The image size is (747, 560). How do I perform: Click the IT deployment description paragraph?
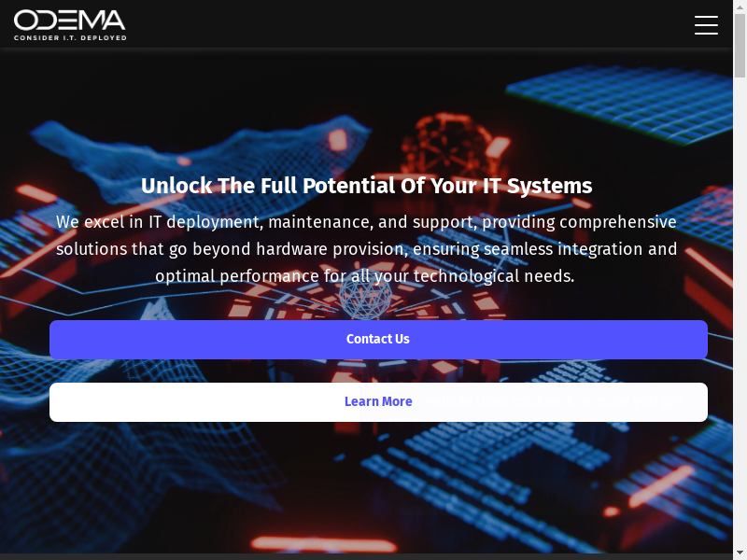366,249
